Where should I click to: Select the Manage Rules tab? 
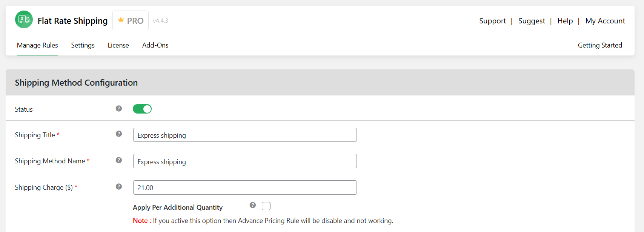37,45
